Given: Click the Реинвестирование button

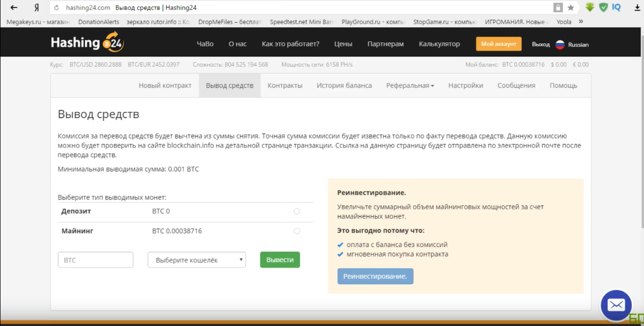Looking at the screenshot, I should coord(375,276).
